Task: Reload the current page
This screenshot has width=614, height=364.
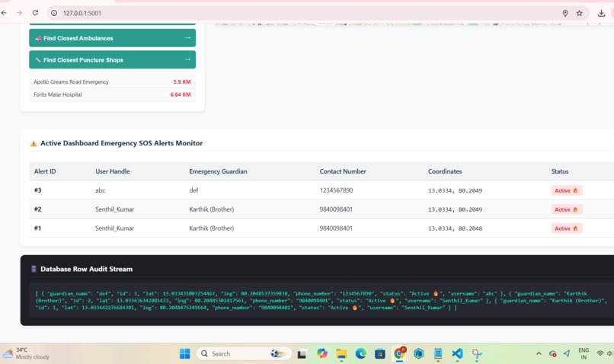Action: pos(35,13)
